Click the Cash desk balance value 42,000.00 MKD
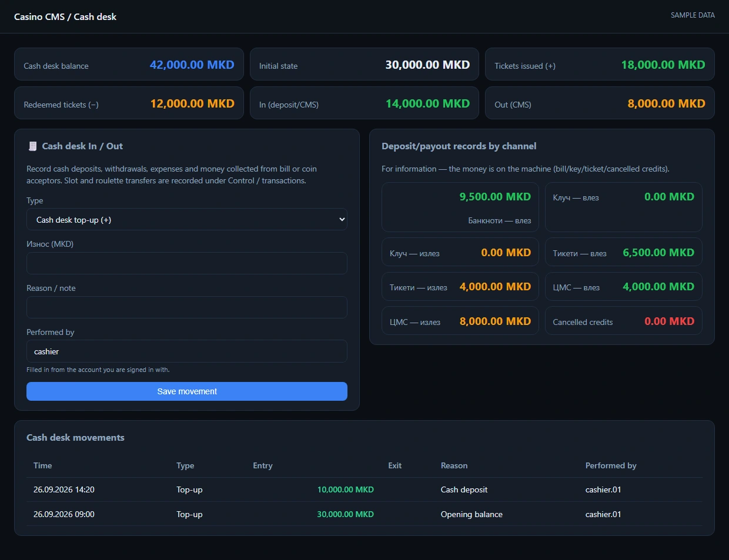729x560 pixels. pyautogui.click(x=192, y=65)
